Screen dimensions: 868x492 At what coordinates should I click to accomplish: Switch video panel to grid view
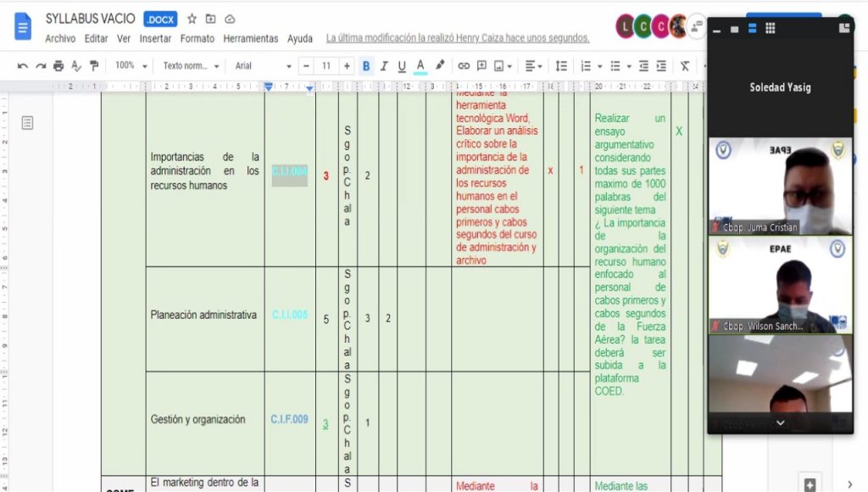(770, 28)
